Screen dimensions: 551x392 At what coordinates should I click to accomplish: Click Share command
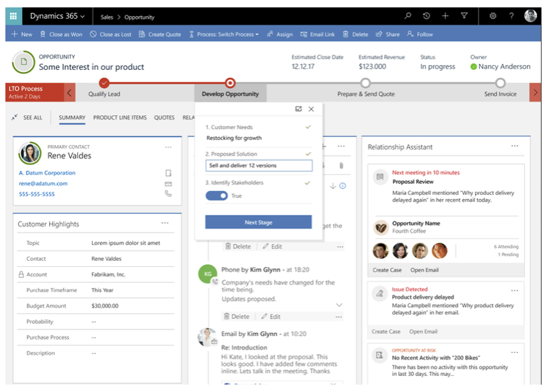388,34
